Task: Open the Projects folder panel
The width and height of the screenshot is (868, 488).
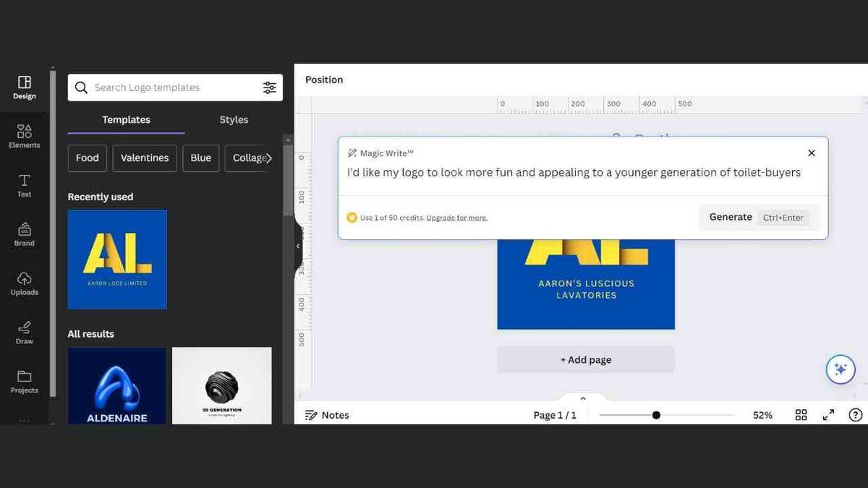Action: point(24,382)
